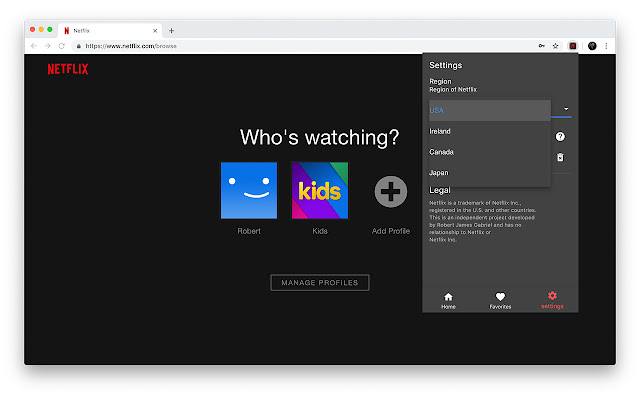Image resolution: width=640 pixels, height=400 pixels.
Task: Click the Legal heading in popup
Action: click(440, 190)
